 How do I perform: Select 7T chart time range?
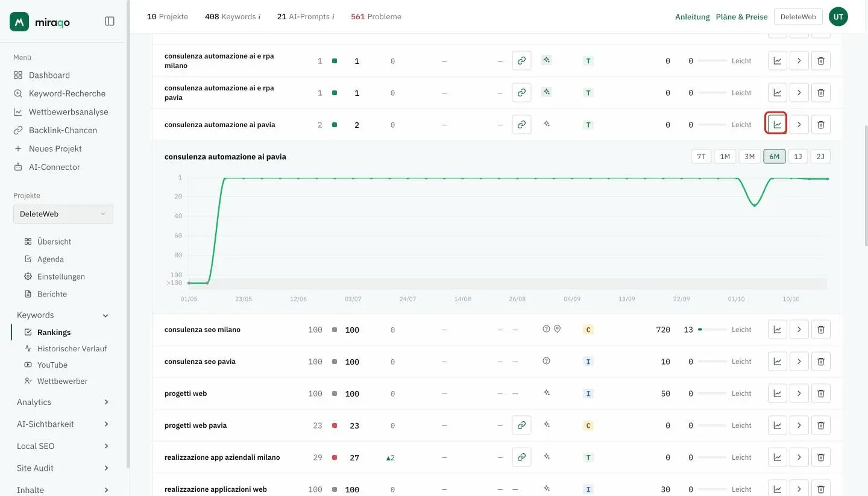coord(701,157)
